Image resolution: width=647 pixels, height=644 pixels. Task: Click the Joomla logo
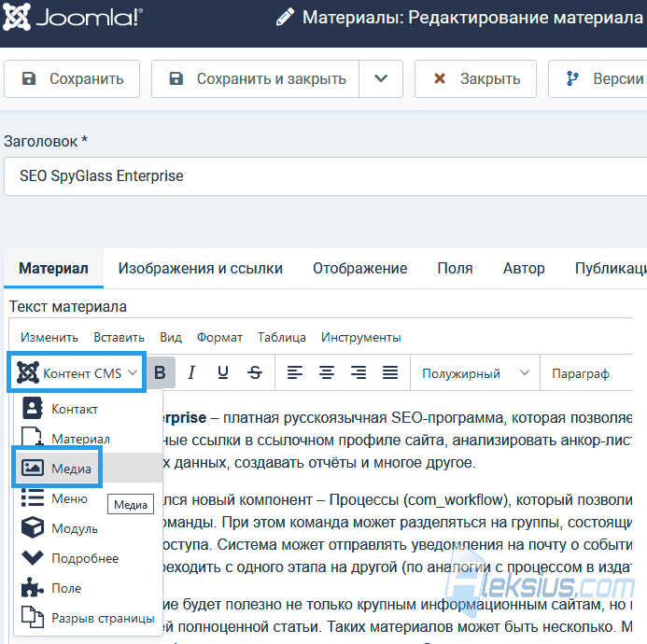click(x=72, y=17)
